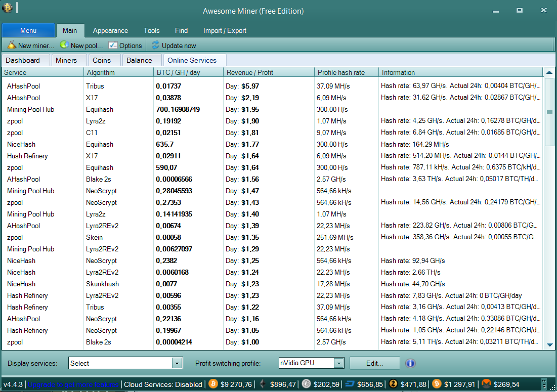Expand the status bar overflow arrow
The height and width of the screenshot is (392, 557).
(x=544, y=384)
